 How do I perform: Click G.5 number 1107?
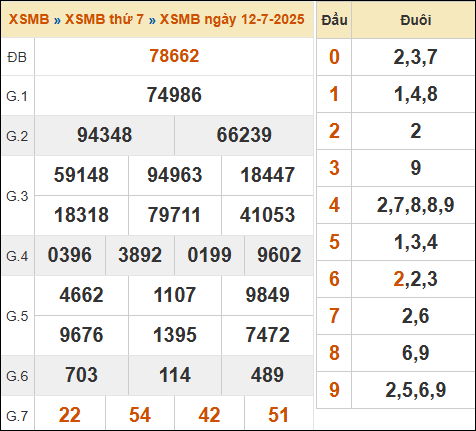[x=175, y=295]
